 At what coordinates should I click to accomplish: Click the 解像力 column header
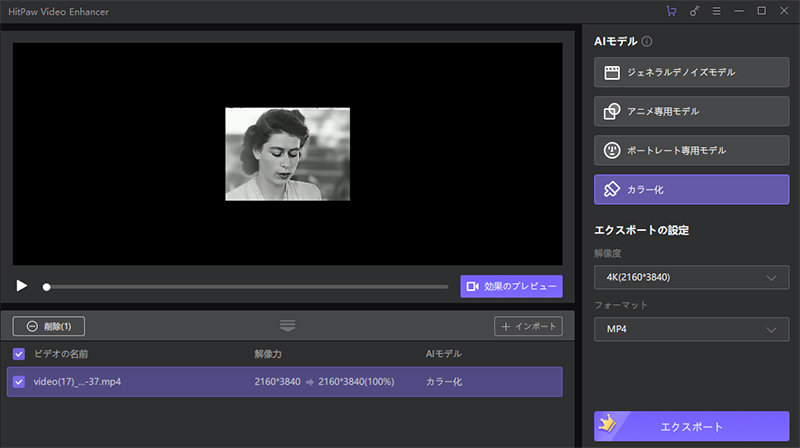pos(268,354)
